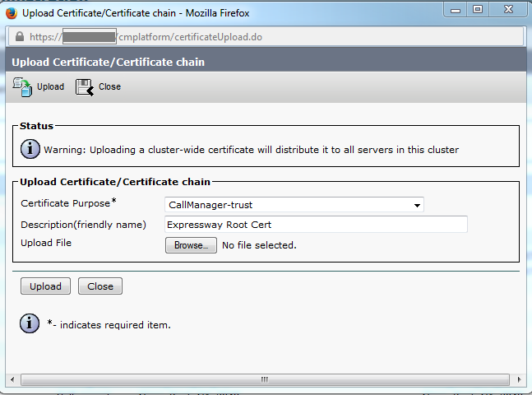The image size is (532, 395).
Task: Click the Firefox logo in title bar
Action: click(x=12, y=13)
